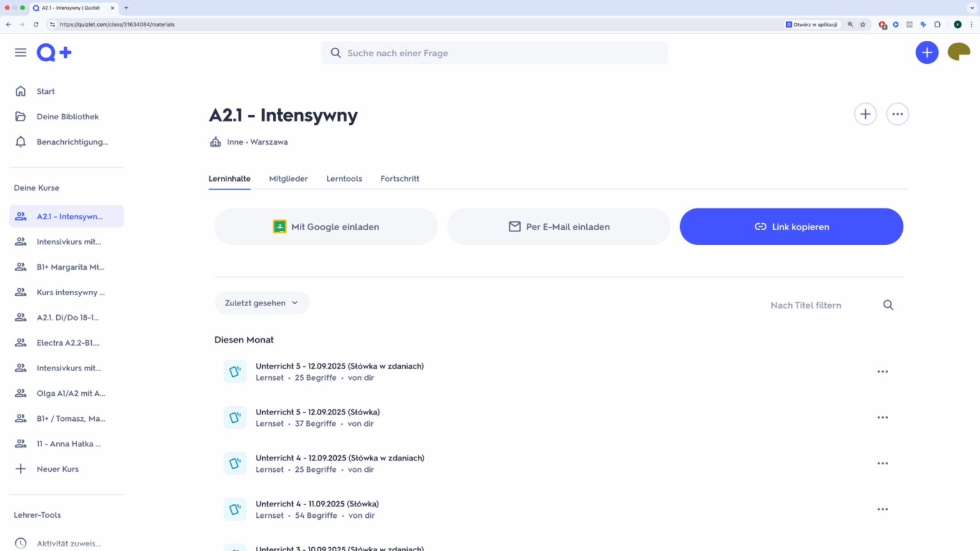980x551 pixels.
Task: Click the add-to-class plus circle icon
Action: pyautogui.click(x=865, y=114)
